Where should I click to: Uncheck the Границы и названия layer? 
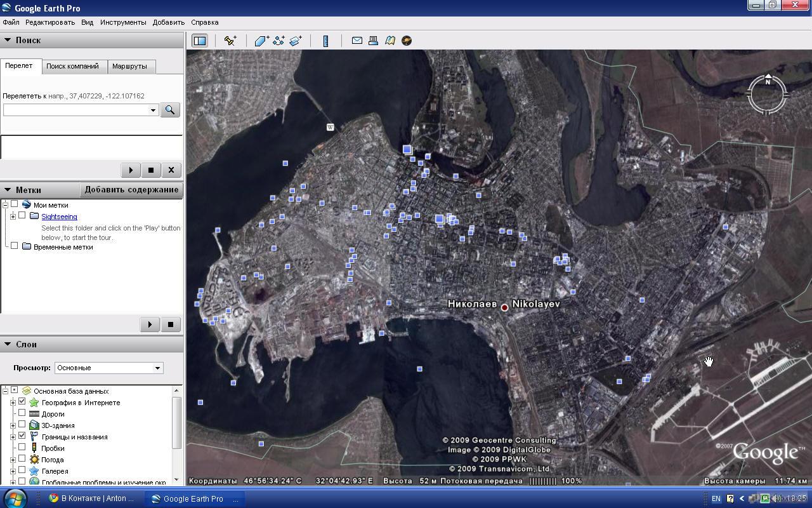[22, 436]
